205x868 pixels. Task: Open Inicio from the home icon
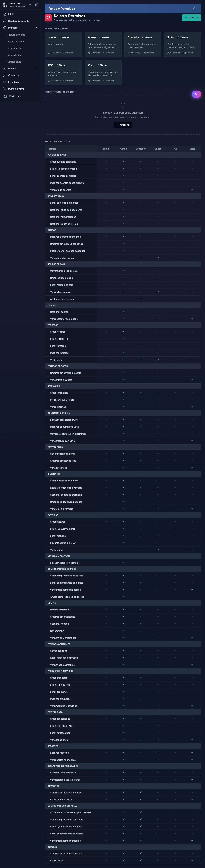tap(5, 14)
